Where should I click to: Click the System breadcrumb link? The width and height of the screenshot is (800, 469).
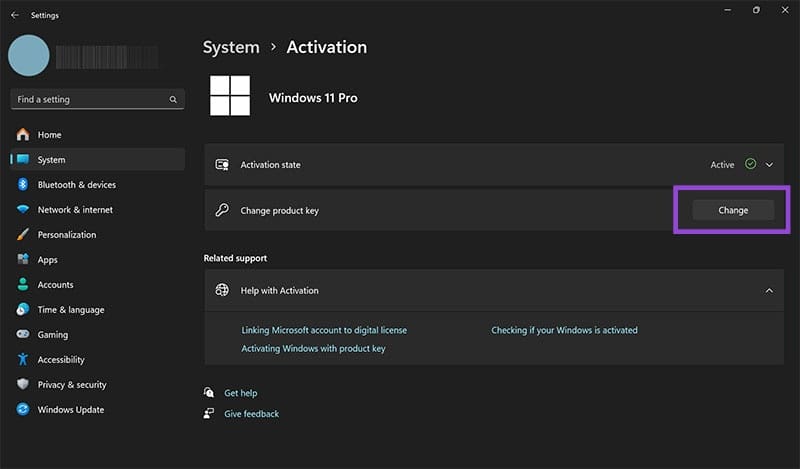(231, 47)
